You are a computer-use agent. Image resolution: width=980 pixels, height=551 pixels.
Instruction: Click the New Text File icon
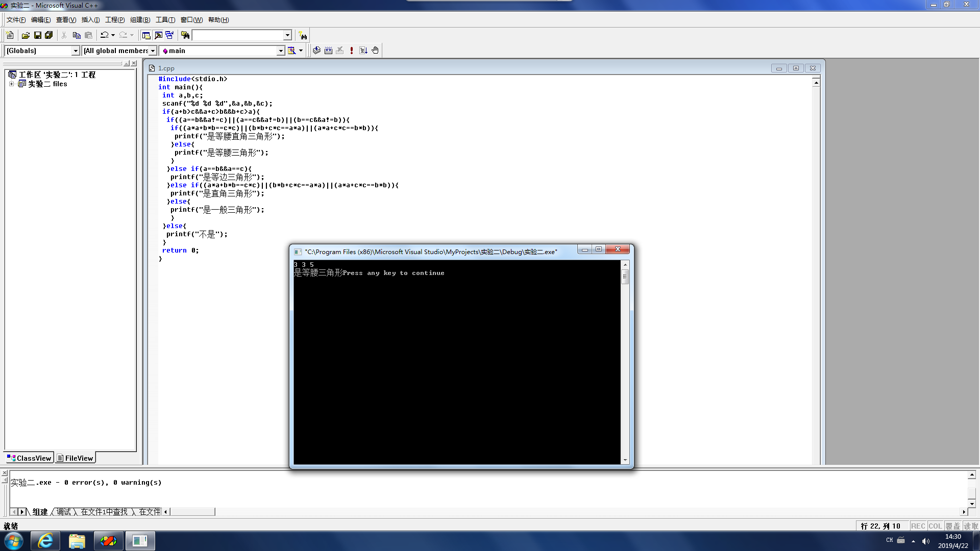point(10,35)
